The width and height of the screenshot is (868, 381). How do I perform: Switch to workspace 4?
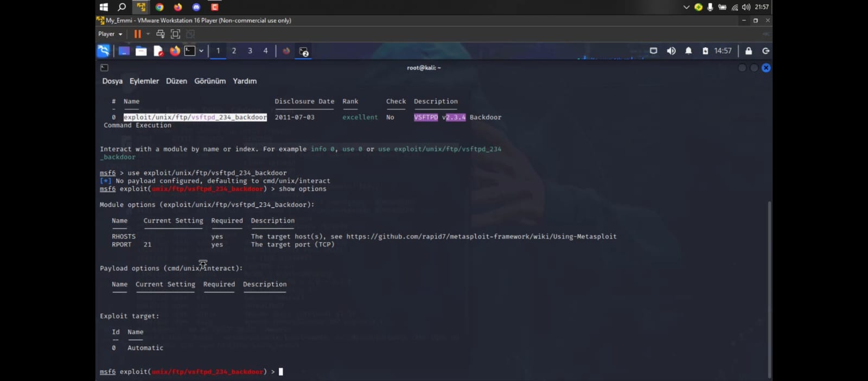[265, 50]
